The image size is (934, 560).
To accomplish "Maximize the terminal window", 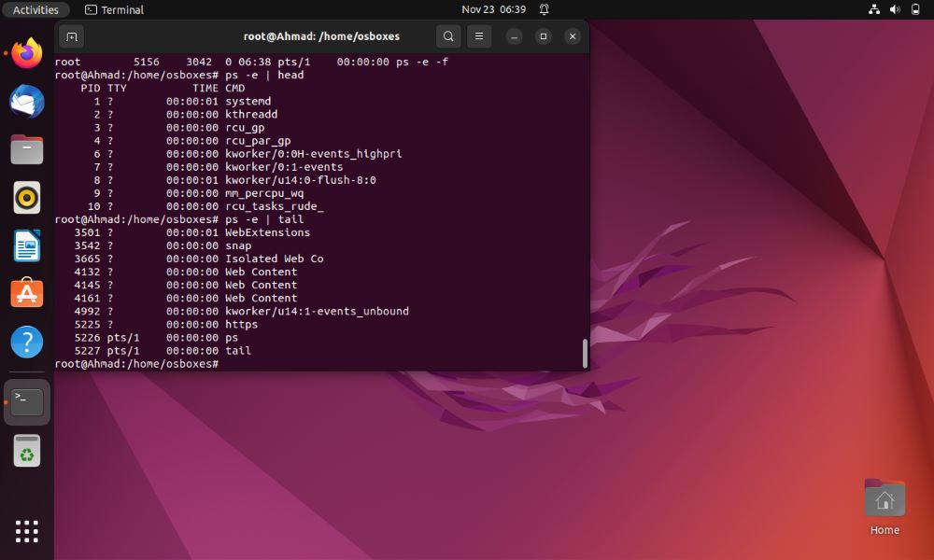I will pos(544,36).
